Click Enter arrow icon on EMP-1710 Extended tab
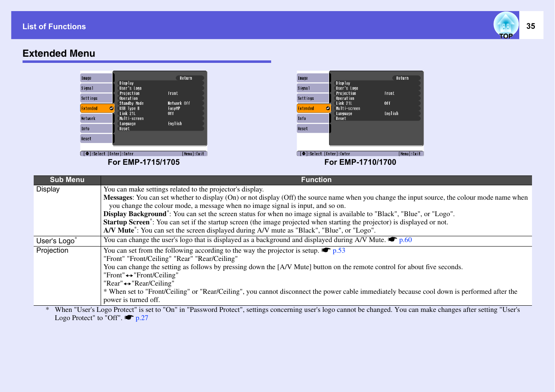The image size is (555, 392). tap(327, 108)
